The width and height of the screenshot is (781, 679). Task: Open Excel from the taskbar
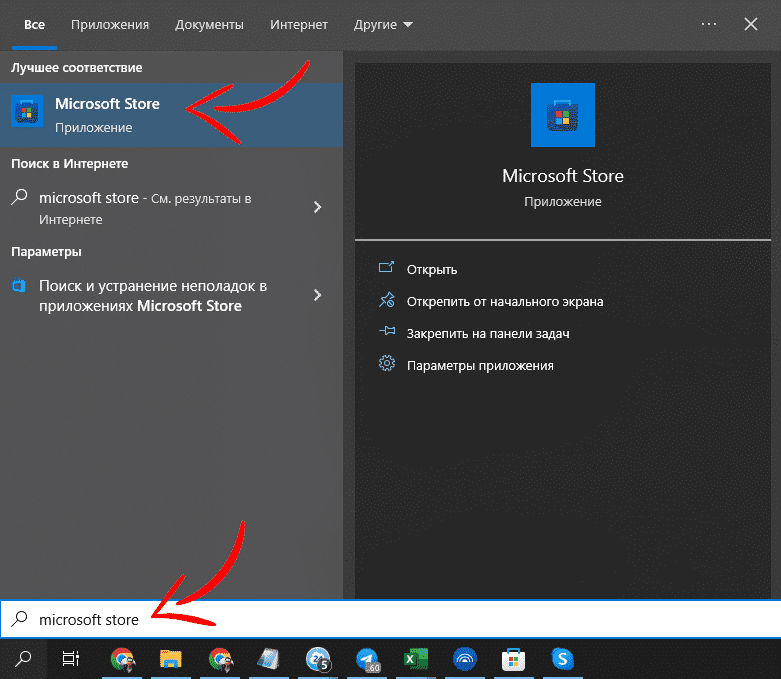[x=416, y=659]
